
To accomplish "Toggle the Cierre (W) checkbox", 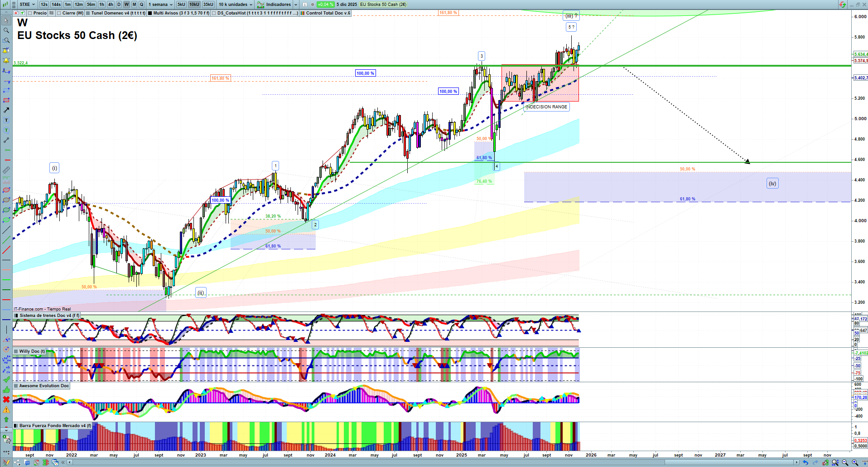I will 59,13.
